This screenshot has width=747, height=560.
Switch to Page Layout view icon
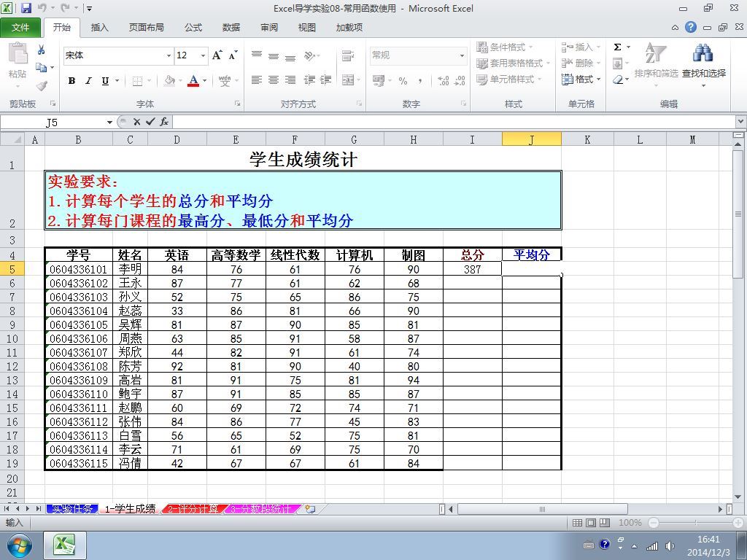(591, 523)
